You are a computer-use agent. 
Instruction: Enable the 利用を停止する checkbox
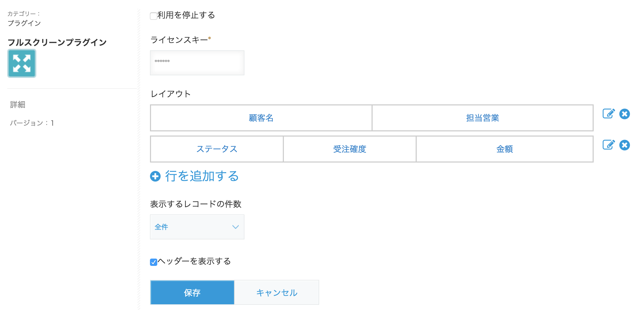click(x=154, y=16)
